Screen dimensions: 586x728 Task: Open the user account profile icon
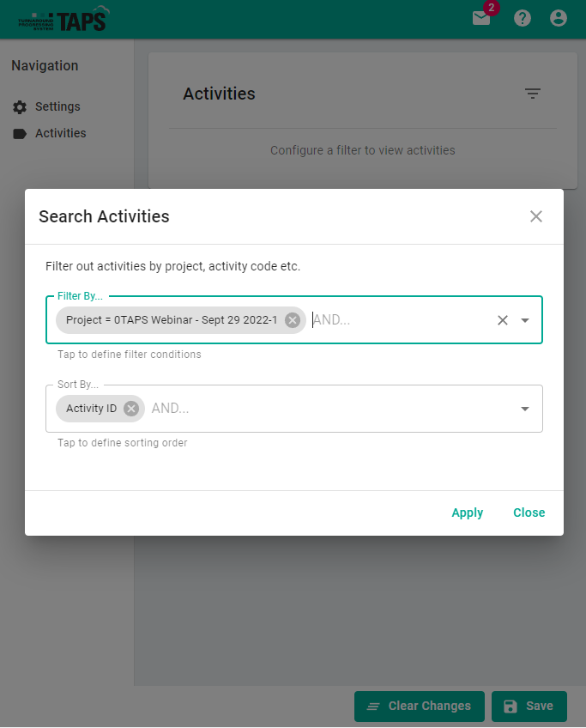[x=559, y=18]
